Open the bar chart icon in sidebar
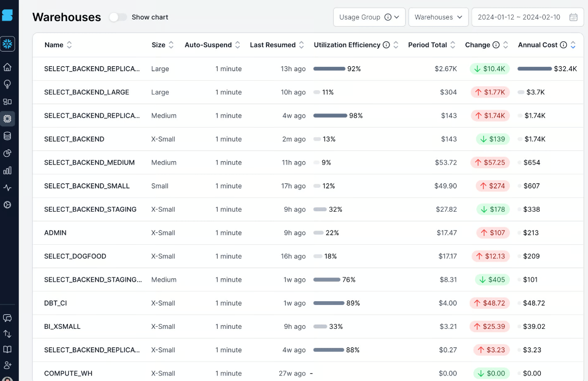Viewport: 588px width, 381px height. coord(7,170)
